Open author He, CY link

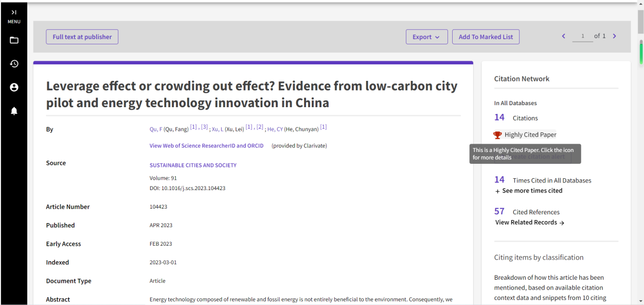coord(275,129)
